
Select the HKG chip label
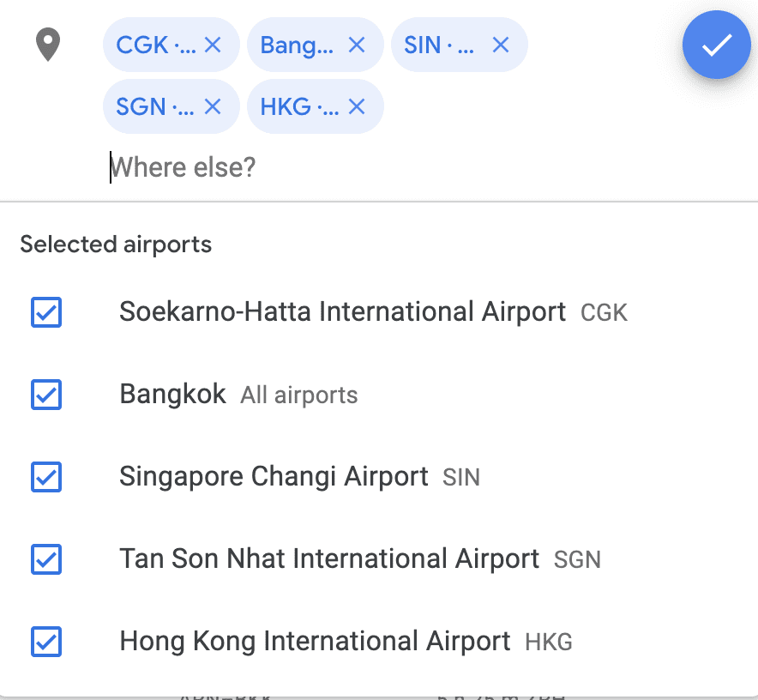point(300,106)
